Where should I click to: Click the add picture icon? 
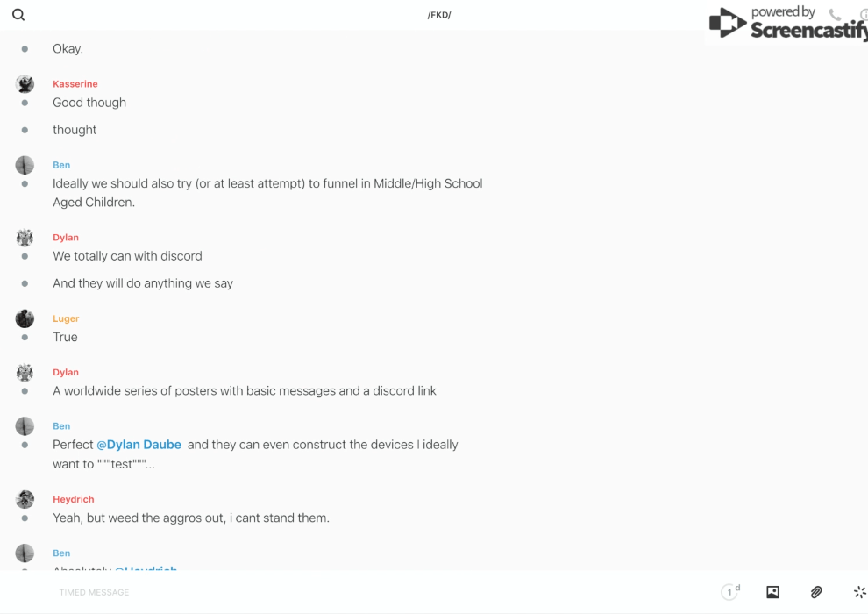coord(772,592)
